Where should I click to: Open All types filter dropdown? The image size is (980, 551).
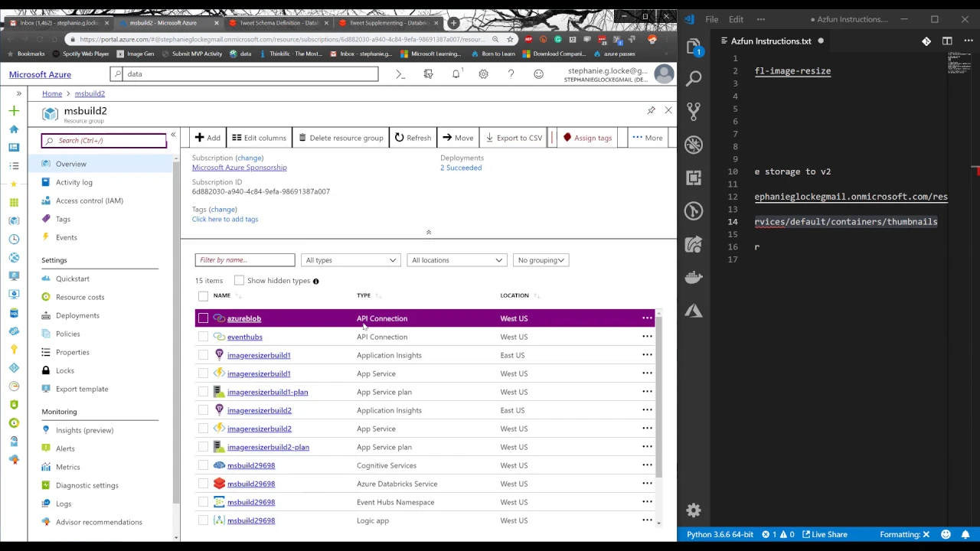pyautogui.click(x=351, y=260)
